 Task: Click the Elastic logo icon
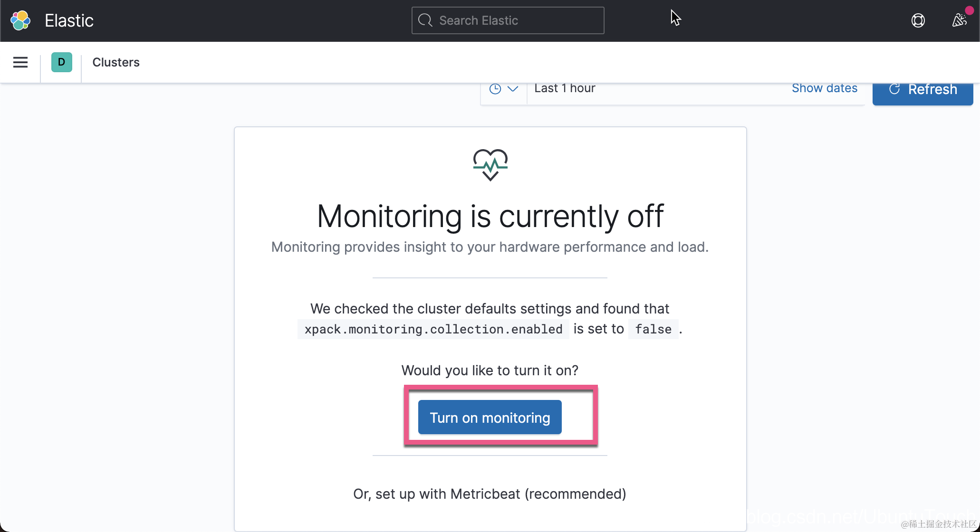(20, 20)
